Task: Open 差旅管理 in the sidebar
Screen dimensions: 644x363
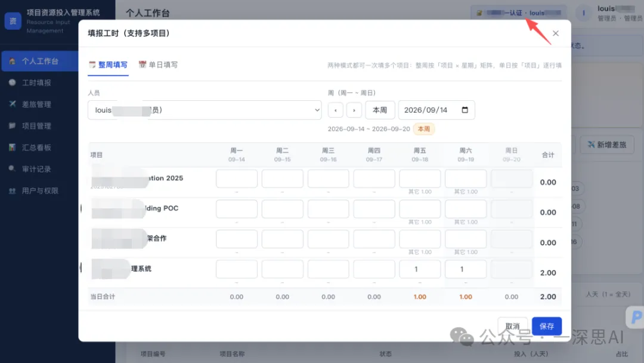Action: (36, 104)
